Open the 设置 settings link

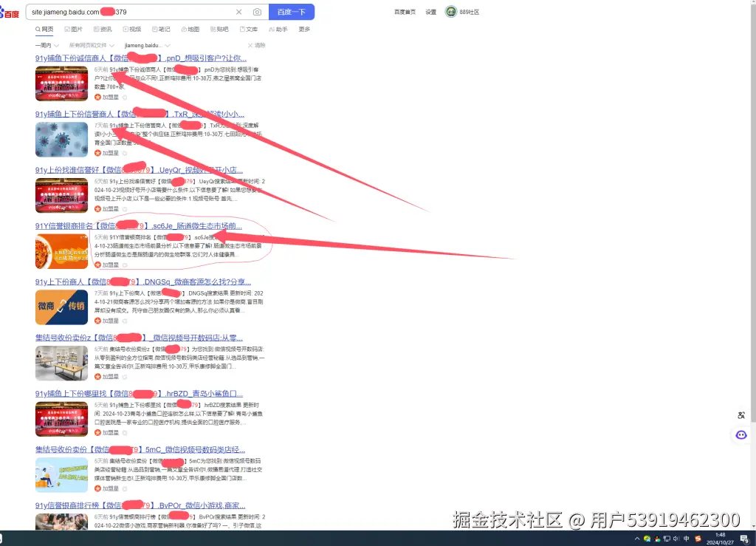click(x=431, y=12)
